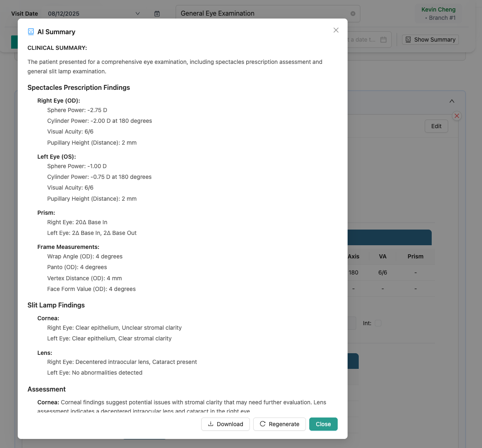Click the clear icon inside the General Eye Examination field
482x448 pixels.
pos(353,13)
